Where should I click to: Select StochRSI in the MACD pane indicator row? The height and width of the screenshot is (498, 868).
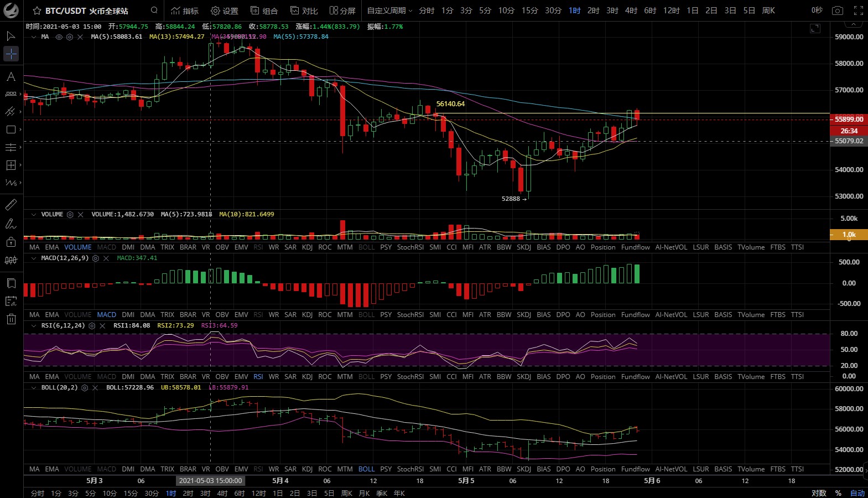(x=410, y=315)
